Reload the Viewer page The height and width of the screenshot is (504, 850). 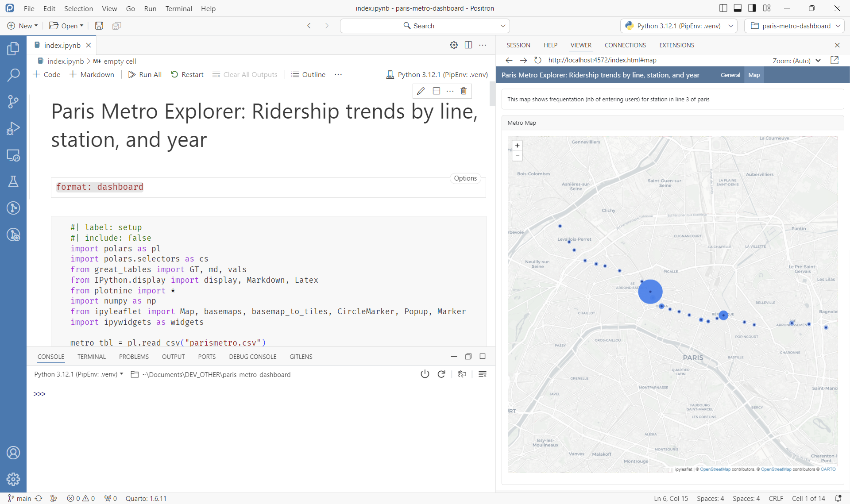point(537,60)
